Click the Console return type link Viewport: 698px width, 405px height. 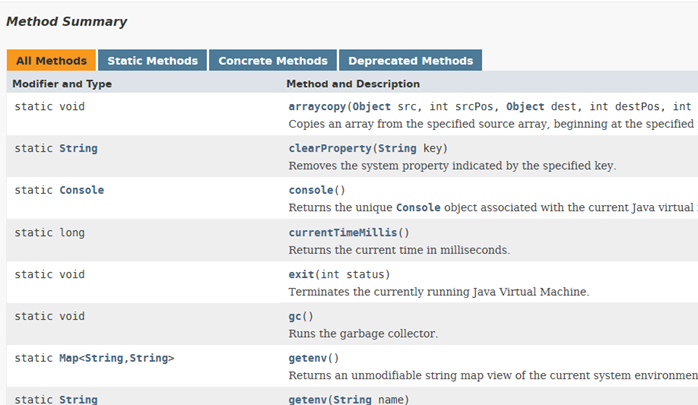82,190
